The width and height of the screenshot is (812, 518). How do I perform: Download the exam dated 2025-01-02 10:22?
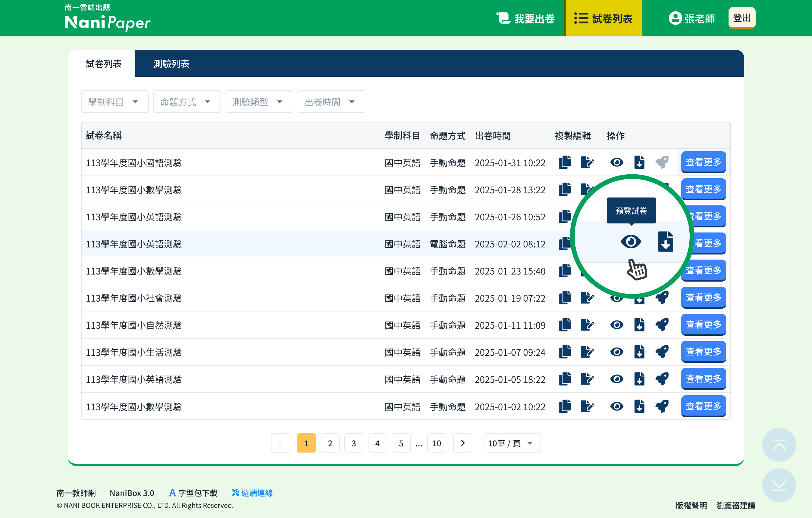pyautogui.click(x=639, y=406)
